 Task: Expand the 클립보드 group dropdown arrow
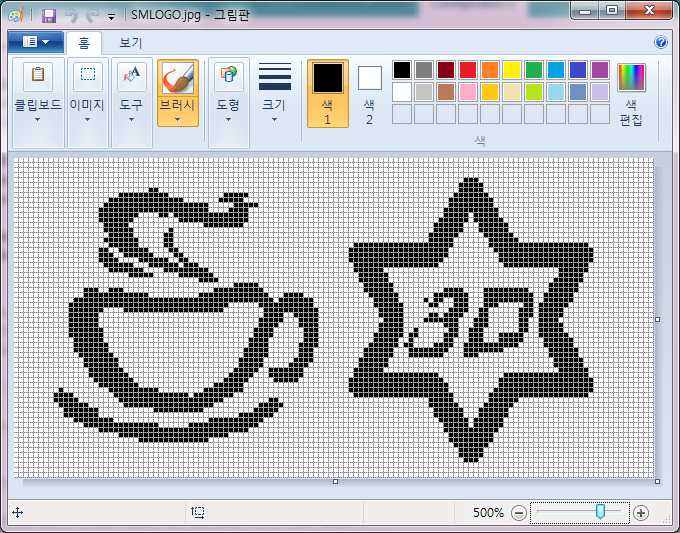(38, 120)
